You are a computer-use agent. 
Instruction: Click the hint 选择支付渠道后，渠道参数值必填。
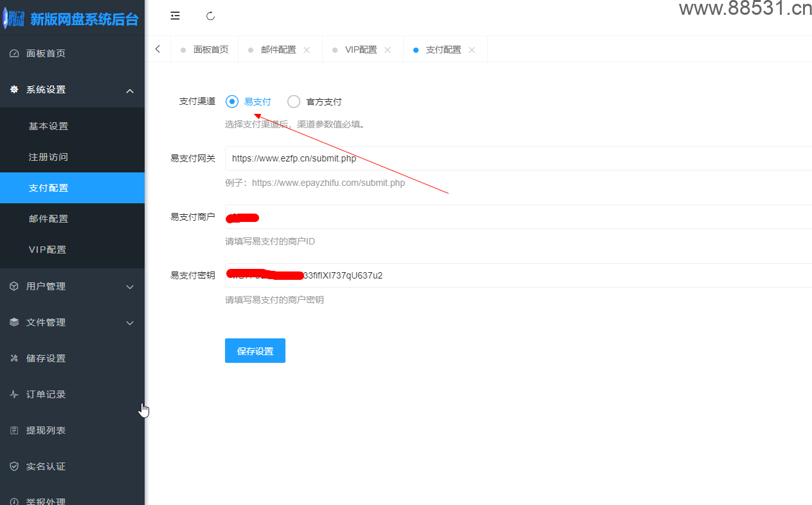point(296,124)
